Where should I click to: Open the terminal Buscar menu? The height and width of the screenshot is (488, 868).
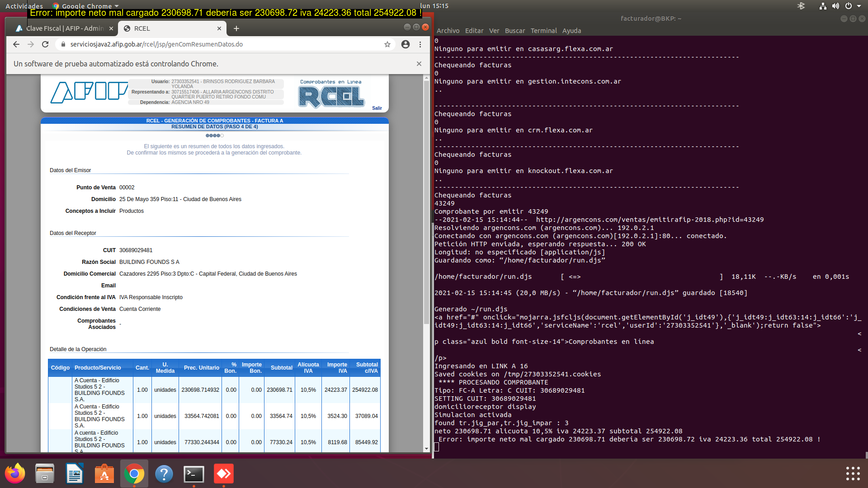coord(515,31)
